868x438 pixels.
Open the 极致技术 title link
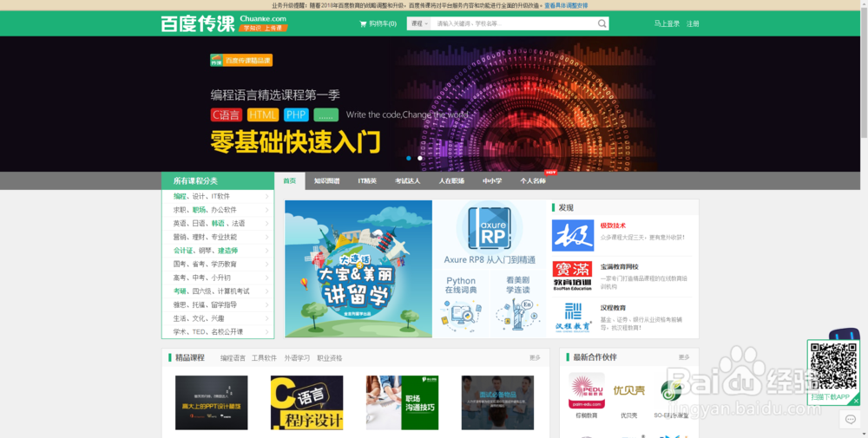(x=613, y=226)
